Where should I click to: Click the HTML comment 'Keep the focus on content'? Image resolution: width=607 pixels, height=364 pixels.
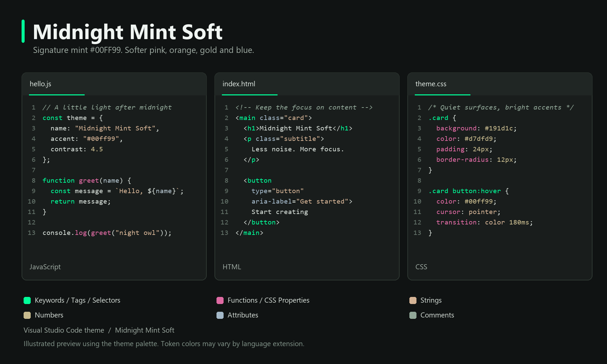tap(304, 107)
